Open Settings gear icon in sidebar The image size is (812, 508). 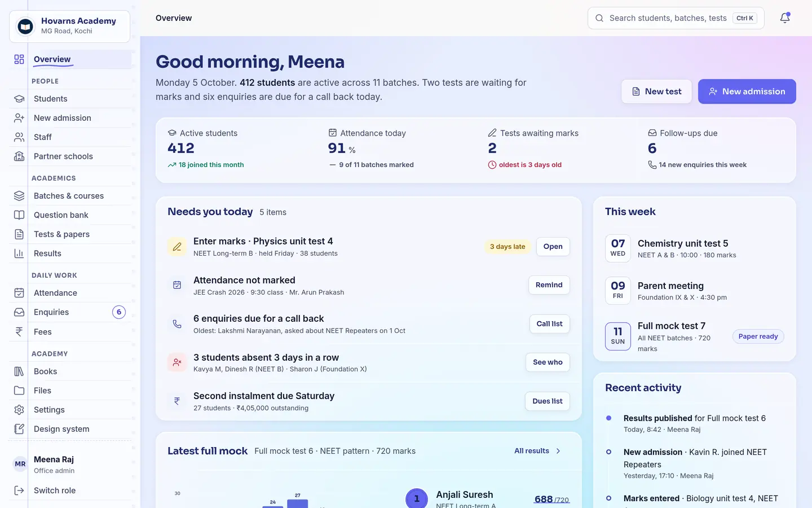(19, 410)
